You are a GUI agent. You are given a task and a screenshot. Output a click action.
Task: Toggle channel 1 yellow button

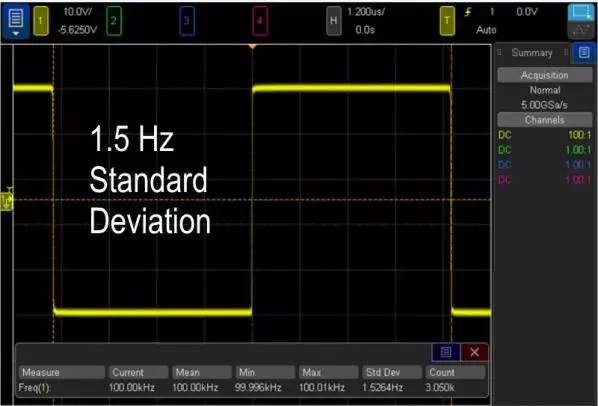41,21
